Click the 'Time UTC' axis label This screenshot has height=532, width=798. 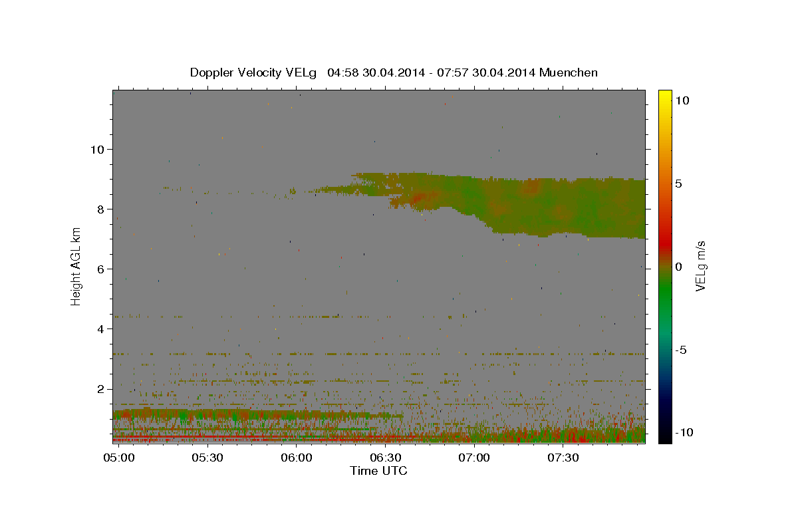(378, 471)
